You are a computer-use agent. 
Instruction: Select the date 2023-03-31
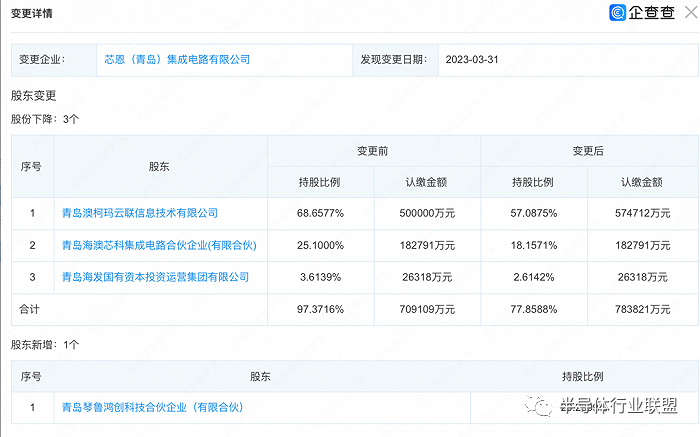472,59
